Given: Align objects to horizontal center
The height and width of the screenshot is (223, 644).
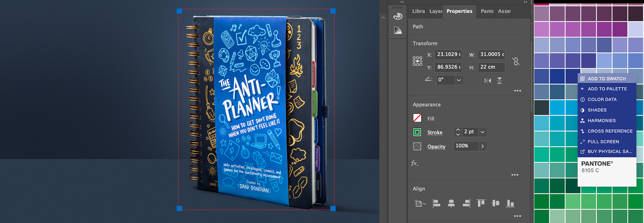Looking at the screenshot, I should click(x=451, y=203).
